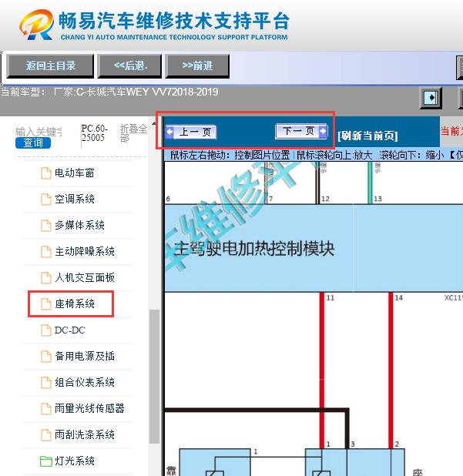Click the 刷新当前页 link
Image resolution: width=463 pixels, height=476 pixels.
tap(367, 136)
